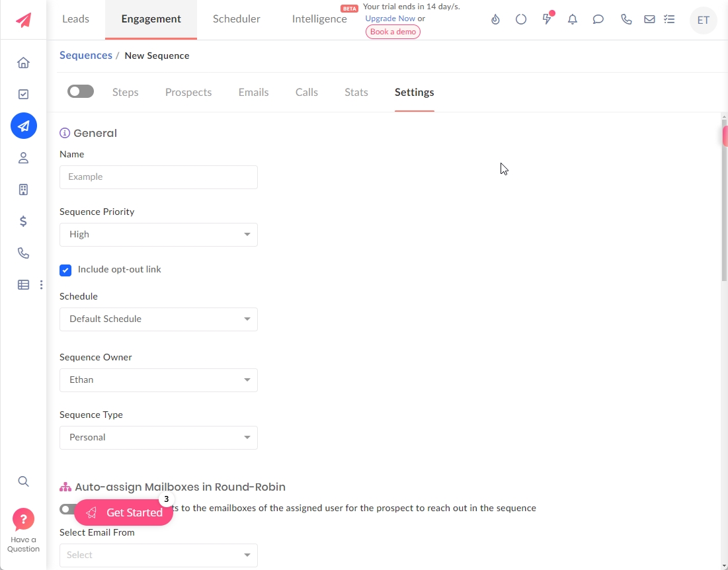The height and width of the screenshot is (570, 728).
Task: Click the Upgrade Now link
Action: 390,19
